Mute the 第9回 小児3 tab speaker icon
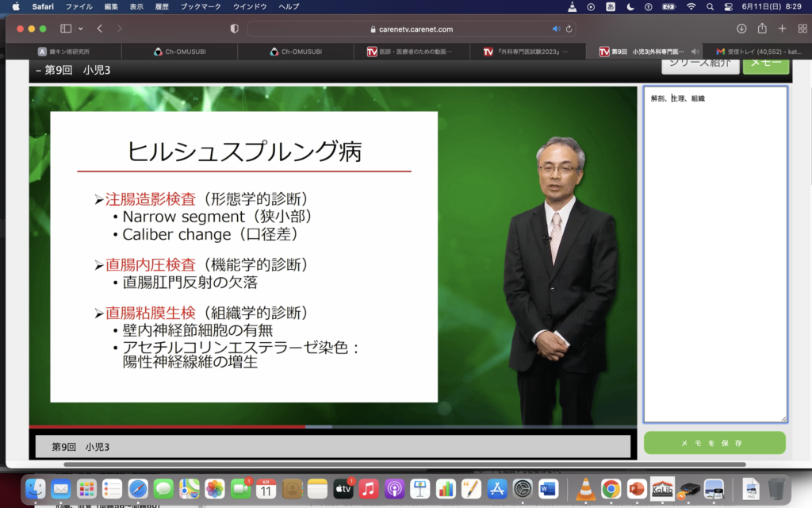This screenshot has width=812, height=508. click(x=695, y=52)
